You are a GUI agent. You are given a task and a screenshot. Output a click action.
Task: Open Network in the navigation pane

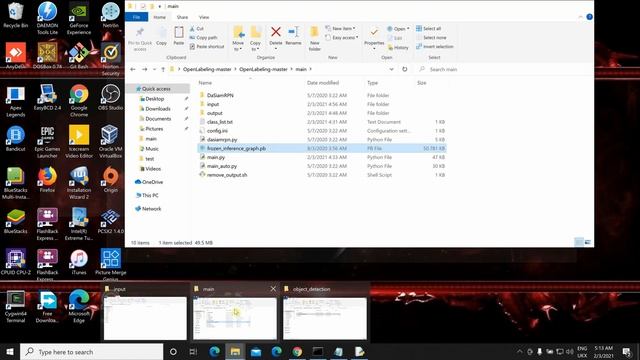pos(151,209)
